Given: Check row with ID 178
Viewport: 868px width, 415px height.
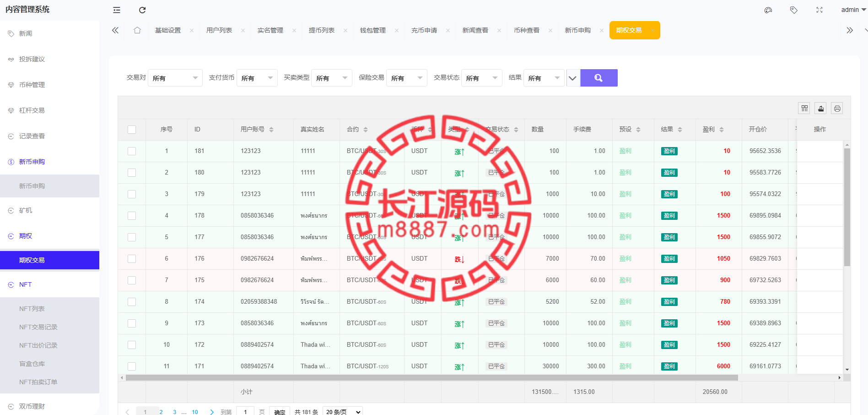Looking at the screenshot, I should (132, 216).
